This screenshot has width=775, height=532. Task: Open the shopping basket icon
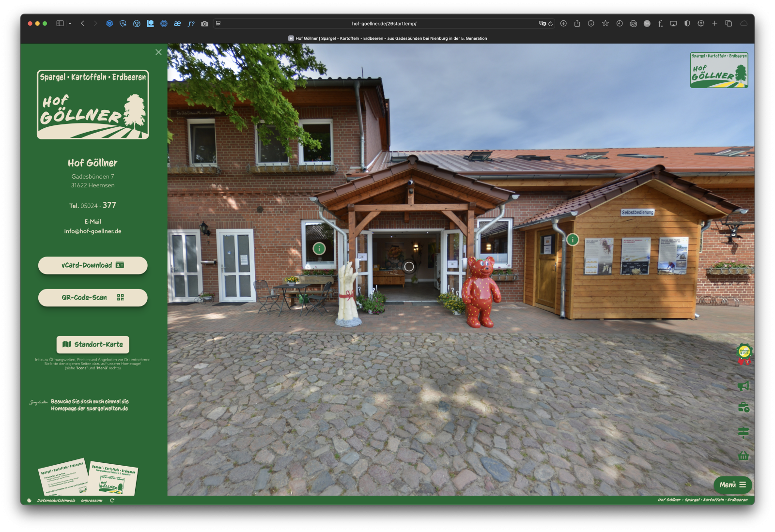pos(743,456)
